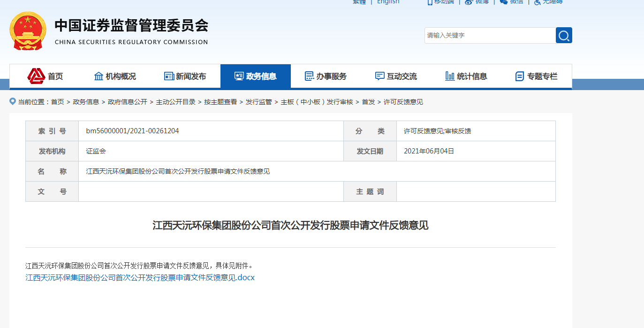The image size is (644, 328).
Task: Focus the keyword search input field
Action: pos(490,35)
